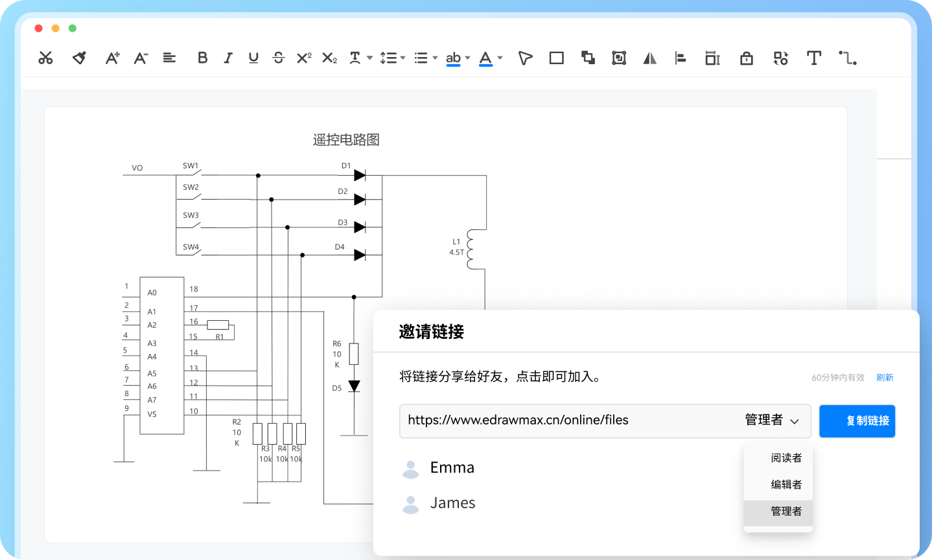The image size is (932, 560).
Task: Choose 编辑者 from permission menu
Action: pyautogui.click(x=786, y=485)
